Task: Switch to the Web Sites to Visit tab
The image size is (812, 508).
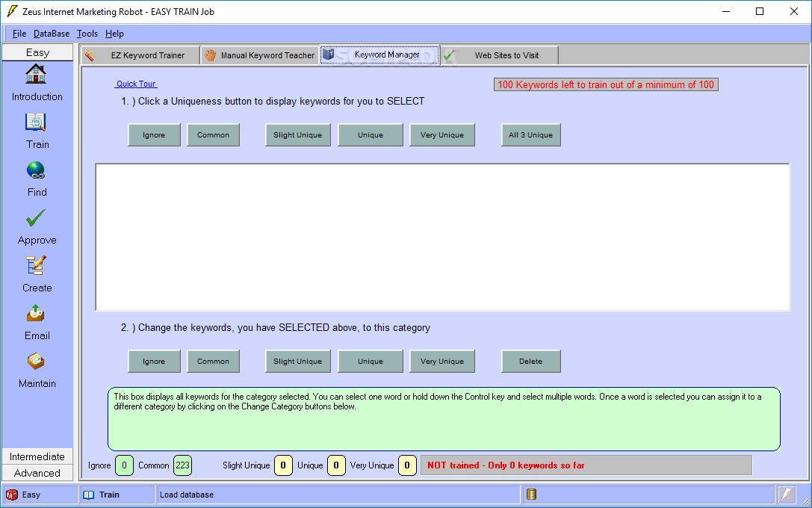Action: point(499,55)
